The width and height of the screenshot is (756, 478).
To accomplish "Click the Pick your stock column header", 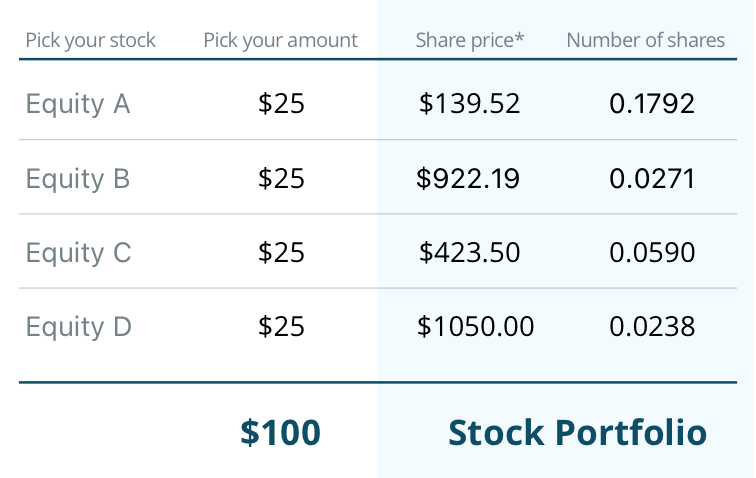I will click(91, 41).
